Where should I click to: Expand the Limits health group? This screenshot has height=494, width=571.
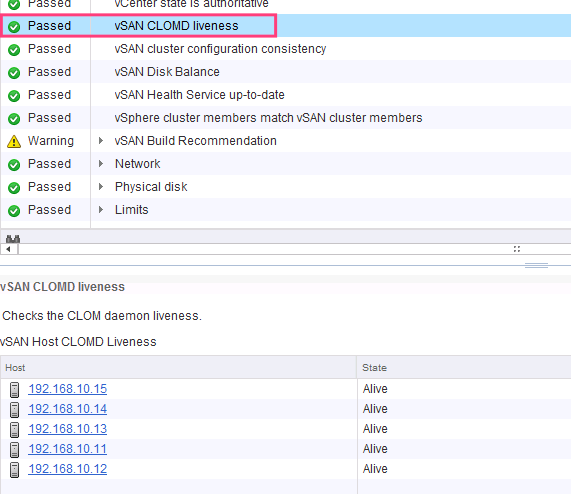tap(101, 209)
